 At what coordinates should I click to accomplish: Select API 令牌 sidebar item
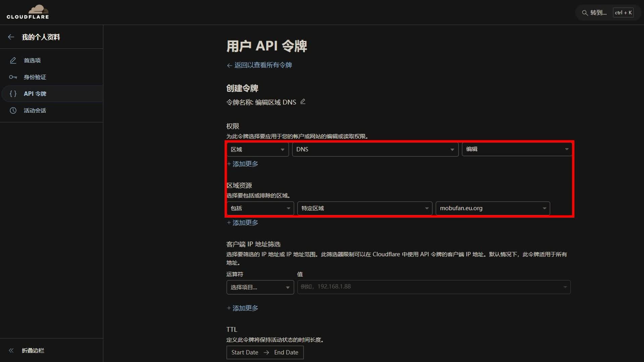52,94
